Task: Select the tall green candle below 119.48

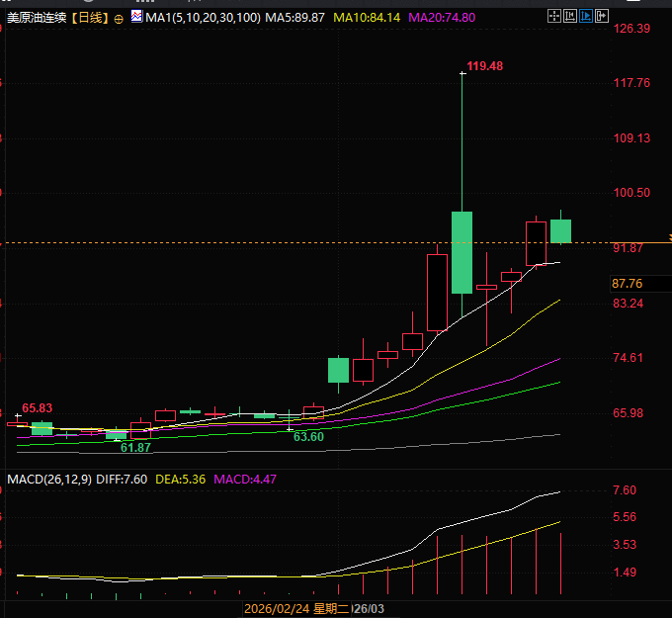Action: tap(462, 252)
